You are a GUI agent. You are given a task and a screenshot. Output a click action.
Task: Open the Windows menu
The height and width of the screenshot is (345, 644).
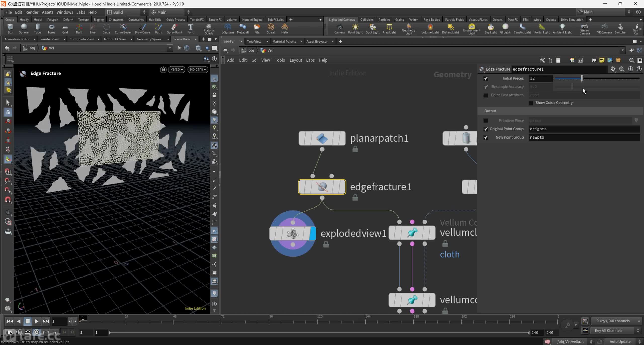(65, 12)
